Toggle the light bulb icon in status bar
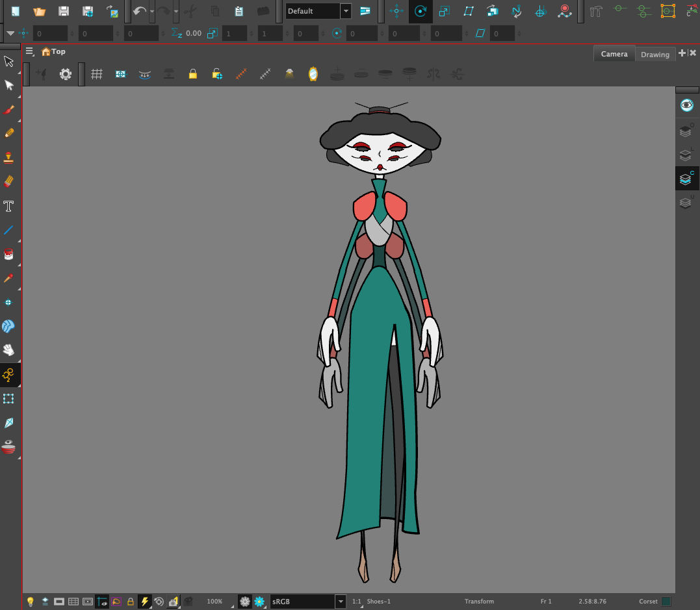This screenshot has width=700, height=610. click(x=31, y=602)
